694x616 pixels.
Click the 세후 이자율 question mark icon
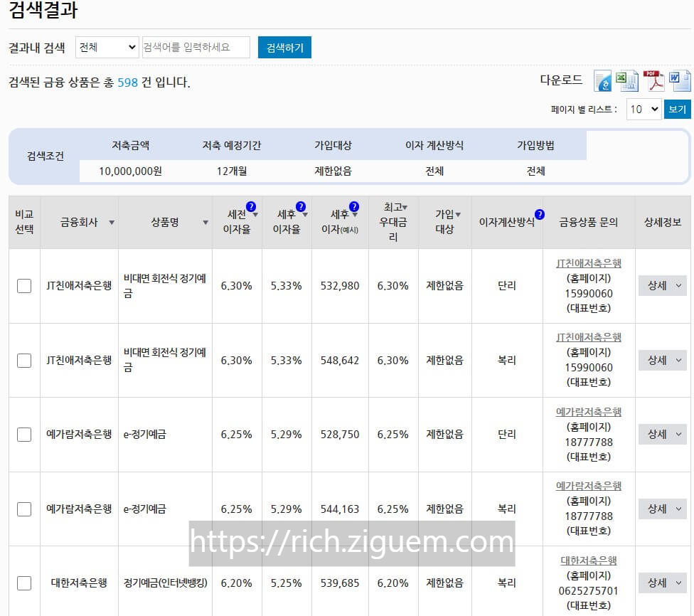point(301,206)
